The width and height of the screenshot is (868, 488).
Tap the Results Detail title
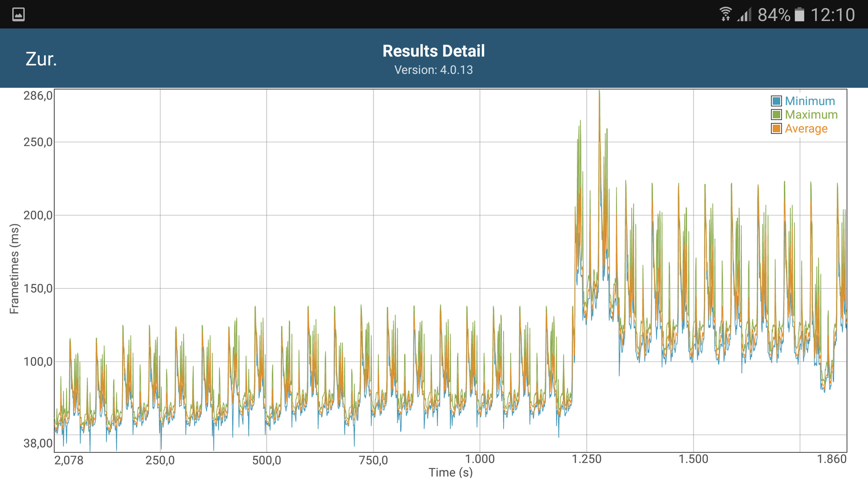pyautogui.click(x=434, y=51)
